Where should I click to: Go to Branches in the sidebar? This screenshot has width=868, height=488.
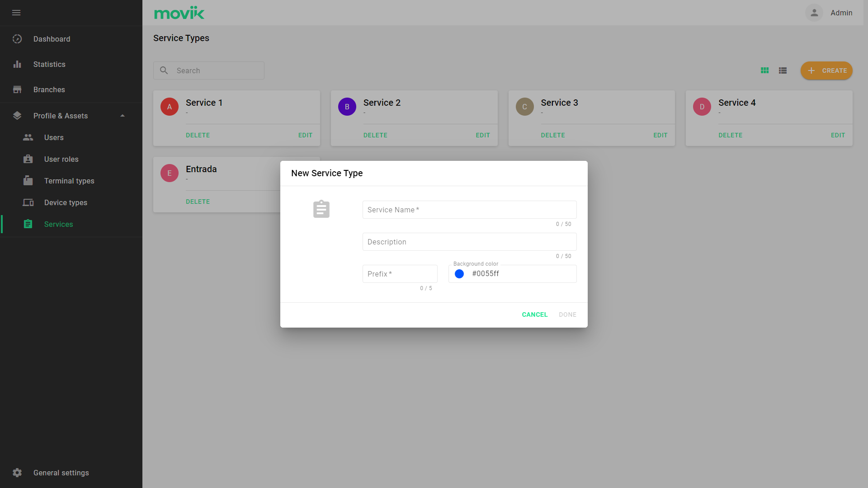coord(71,89)
